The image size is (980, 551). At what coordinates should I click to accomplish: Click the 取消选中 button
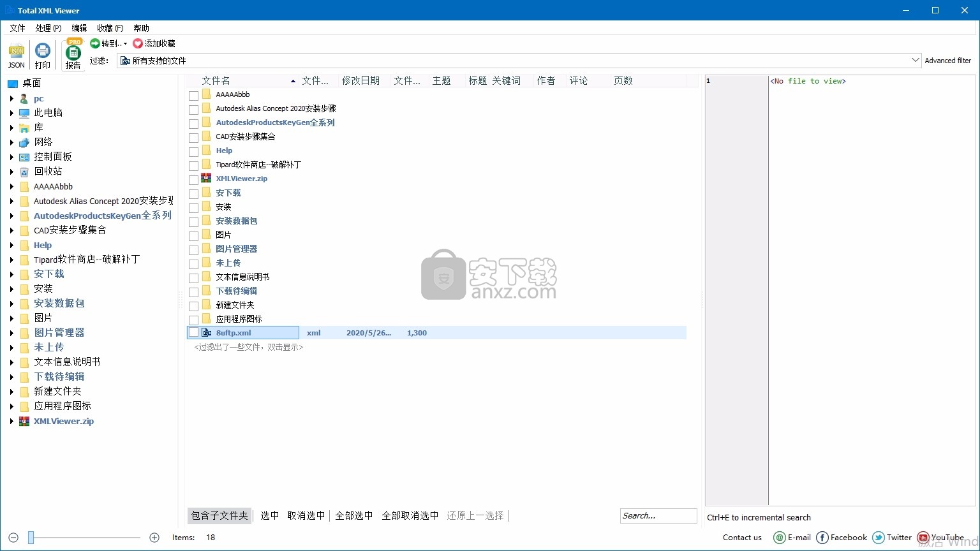point(306,515)
